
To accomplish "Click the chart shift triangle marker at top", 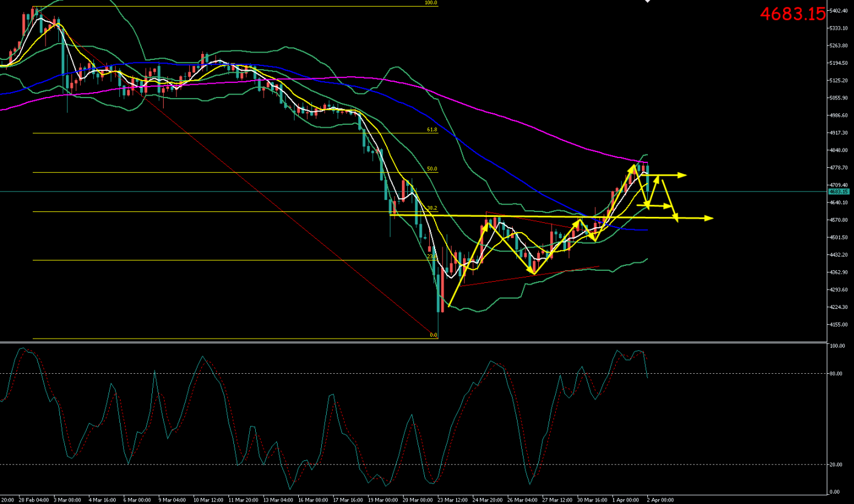I will pos(647,2).
